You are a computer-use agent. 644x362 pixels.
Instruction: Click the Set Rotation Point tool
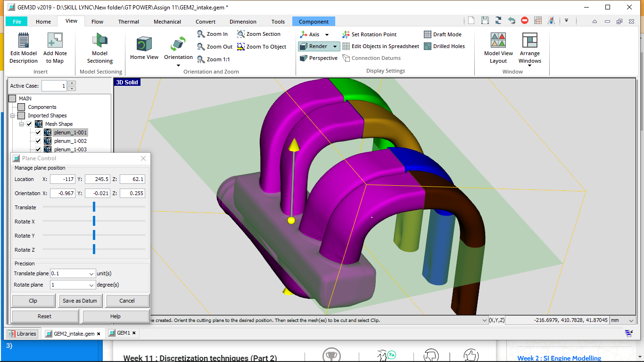[369, 34]
